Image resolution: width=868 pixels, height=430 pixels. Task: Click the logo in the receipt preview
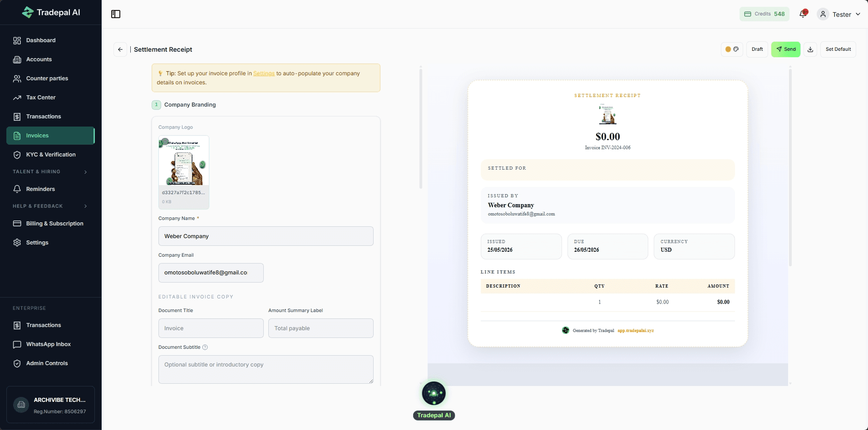(x=607, y=114)
